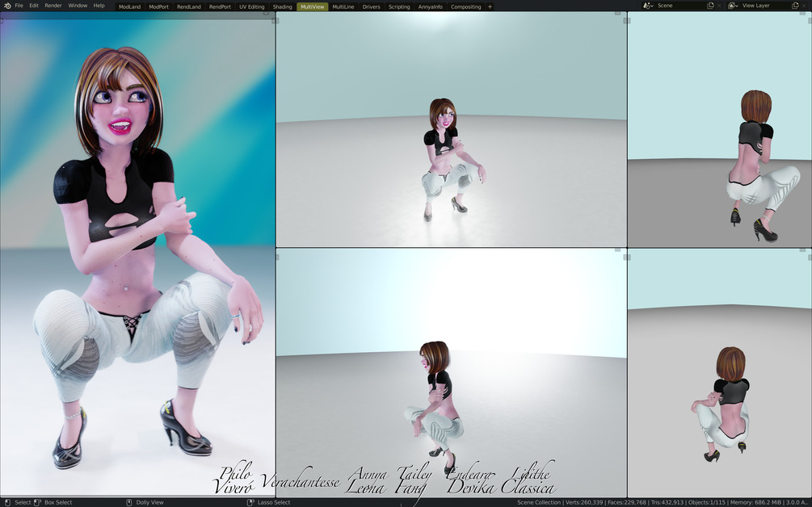The width and height of the screenshot is (812, 507).
Task: Open the Help menu
Action: click(x=99, y=6)
